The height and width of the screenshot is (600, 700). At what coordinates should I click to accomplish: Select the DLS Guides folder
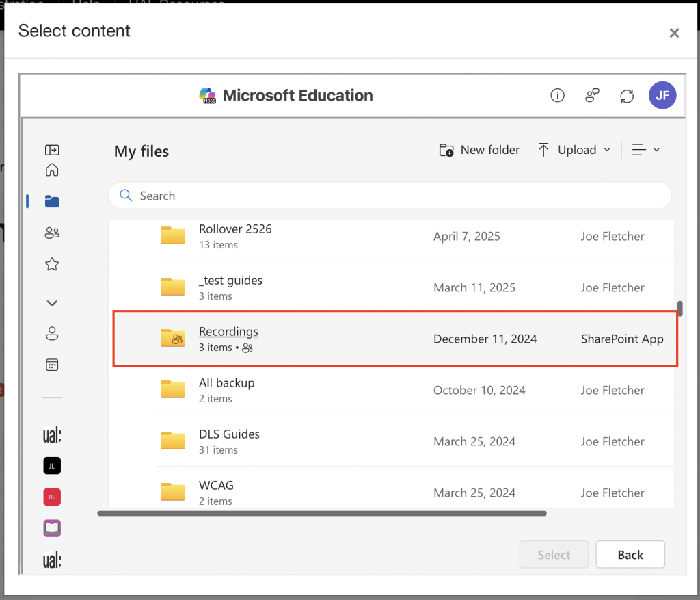click(229, 434)
